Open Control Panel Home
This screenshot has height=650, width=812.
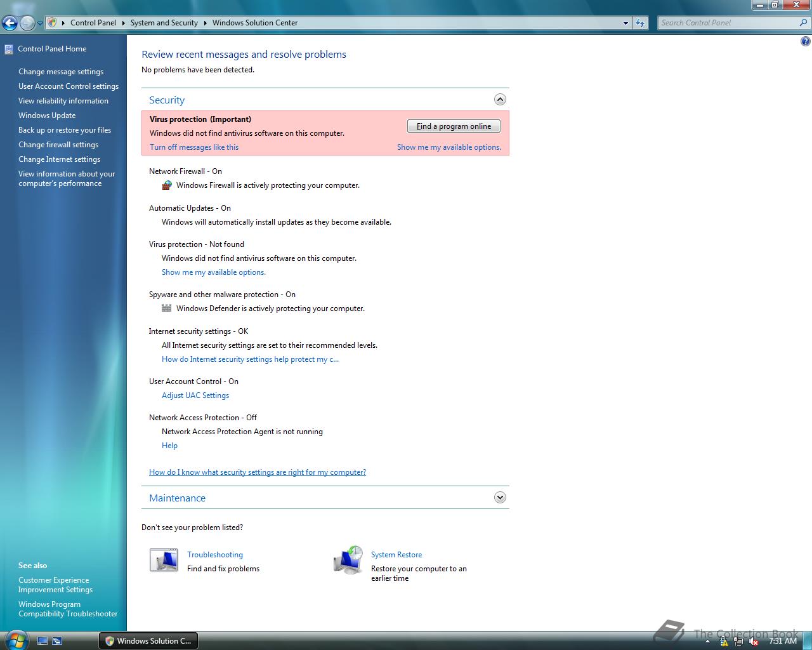(52, 49)
